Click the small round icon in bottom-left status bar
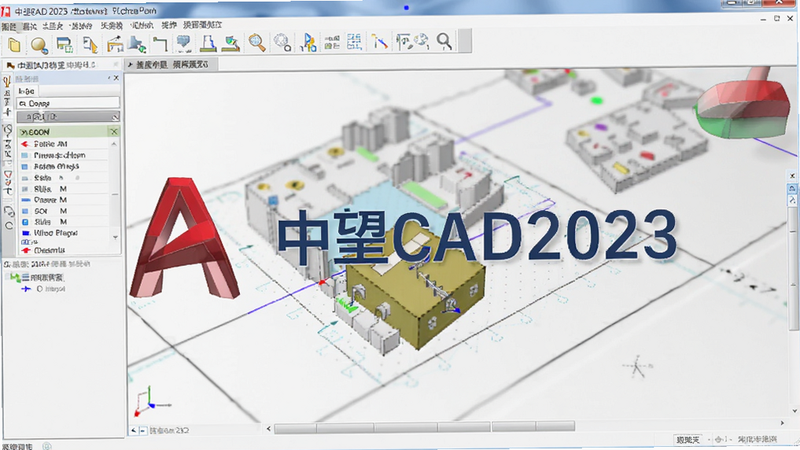Image resolution: width=800 pixels, height=450 pixels. coord(47,446)
